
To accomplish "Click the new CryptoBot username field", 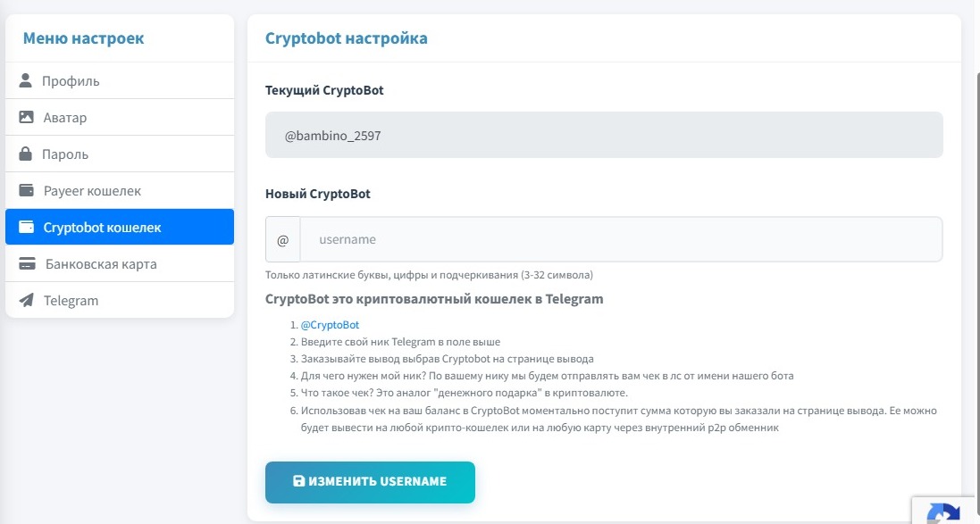I will point(620,240).
